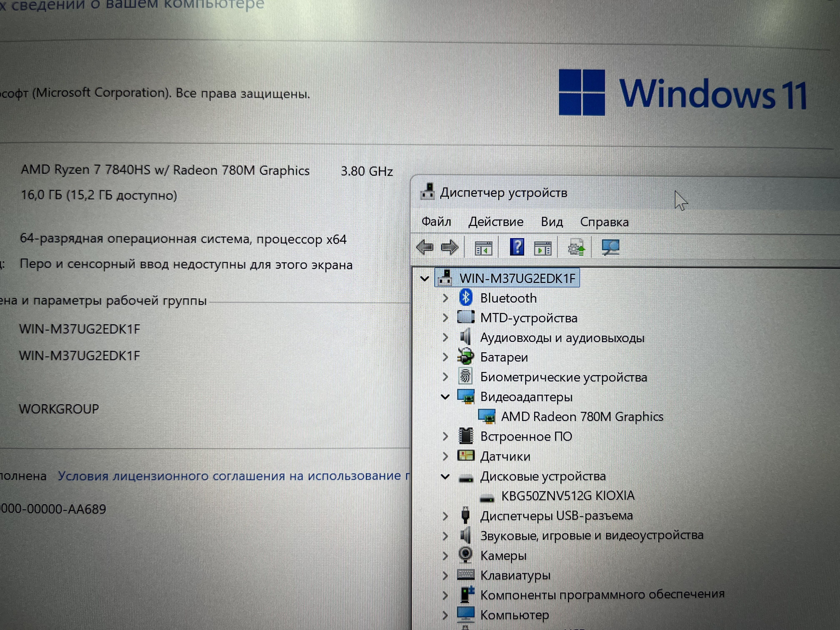Screen dimensions: 840x630
Task: Expand the Камеры category
Action: [x=445, y=556]
